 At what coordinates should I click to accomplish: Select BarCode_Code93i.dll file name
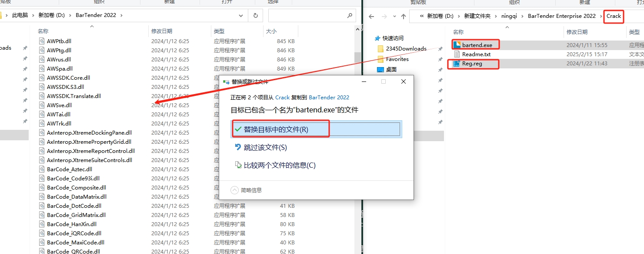click(73, 178)
